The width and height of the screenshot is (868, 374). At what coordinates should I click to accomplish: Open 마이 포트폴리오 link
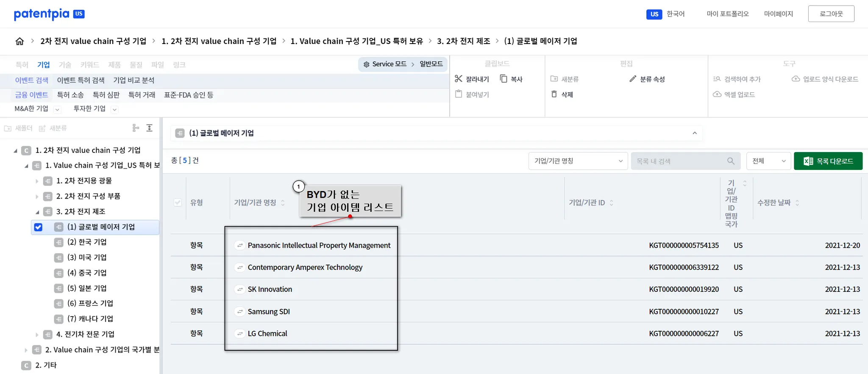728,14
